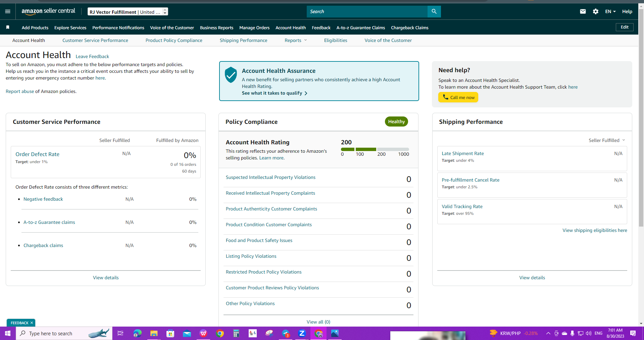Open Manage Orders menu item
The image size is (644, 340).
click(254, 28)
